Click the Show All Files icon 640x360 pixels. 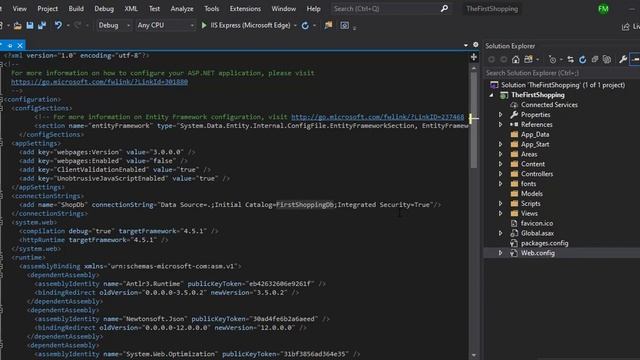[x=607, y=60]
